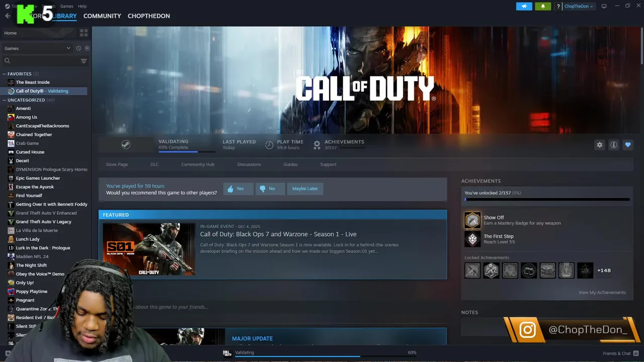Collapse the FAVORITES category

coord(5,74)
